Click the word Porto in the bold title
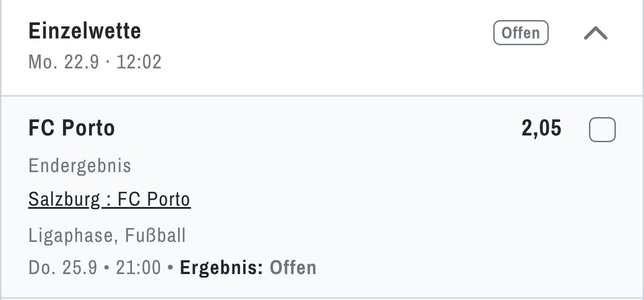644x300 pixels. [88, 128]
